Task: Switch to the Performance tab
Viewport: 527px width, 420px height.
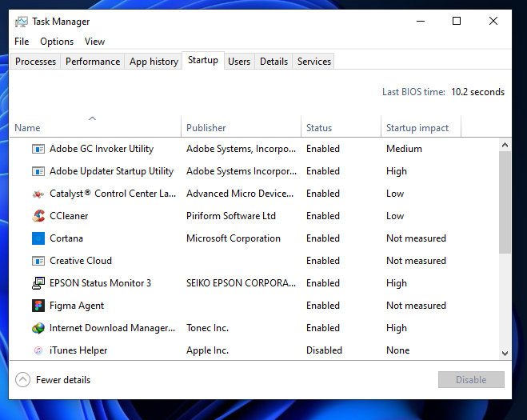Action: point(93,62)
